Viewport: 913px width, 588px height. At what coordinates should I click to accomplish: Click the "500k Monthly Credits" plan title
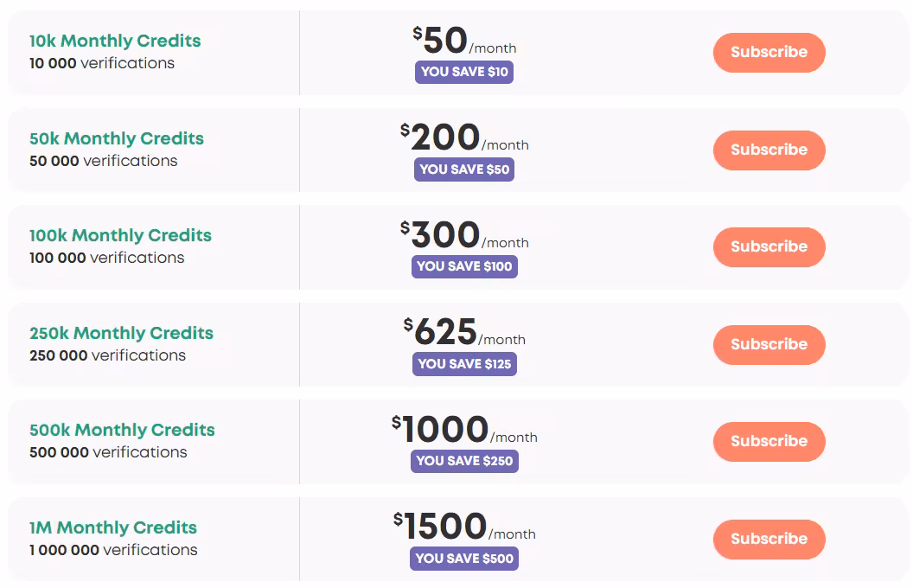(122, 430)
